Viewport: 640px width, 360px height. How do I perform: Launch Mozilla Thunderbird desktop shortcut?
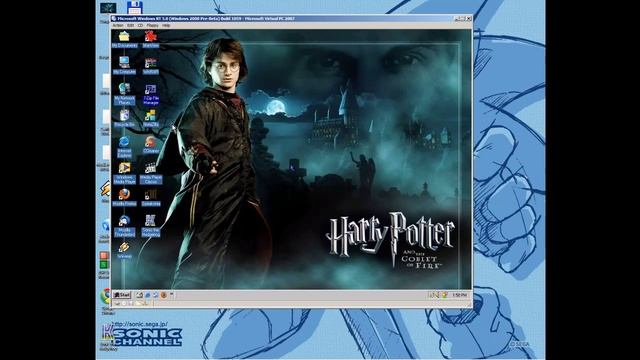[x=124, y=226]
